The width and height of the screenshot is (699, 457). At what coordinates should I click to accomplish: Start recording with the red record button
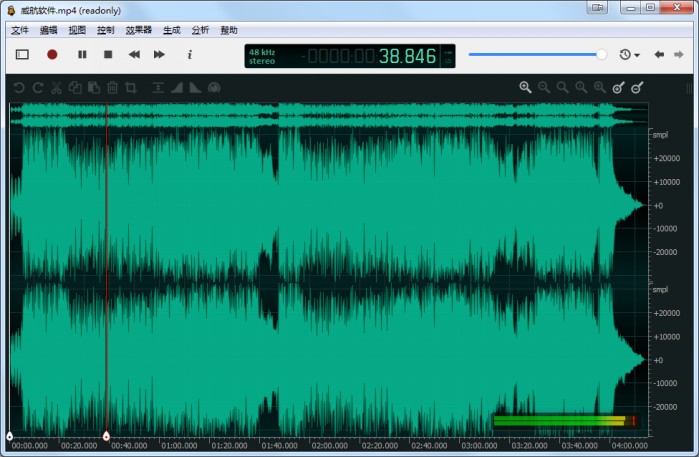pos(52,54)
